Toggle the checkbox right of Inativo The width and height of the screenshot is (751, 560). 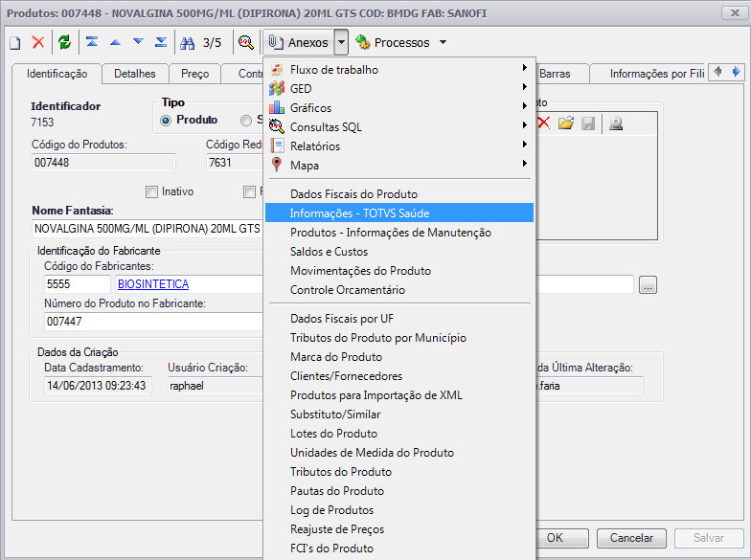[249, 191]
